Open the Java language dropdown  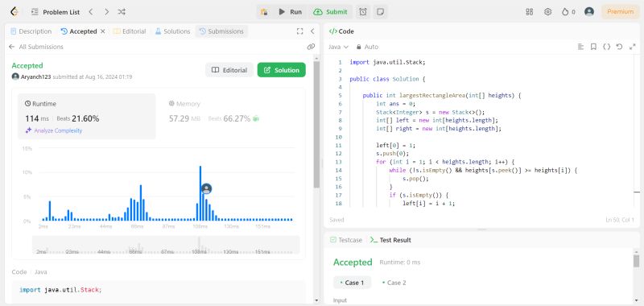[338, 47]
